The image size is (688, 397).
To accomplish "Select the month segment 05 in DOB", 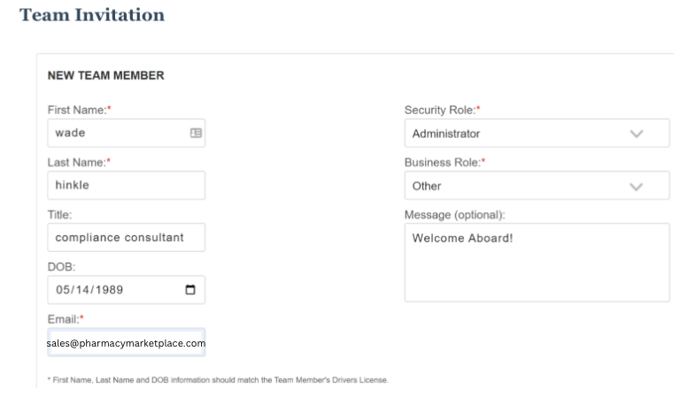I will point(63,290).
